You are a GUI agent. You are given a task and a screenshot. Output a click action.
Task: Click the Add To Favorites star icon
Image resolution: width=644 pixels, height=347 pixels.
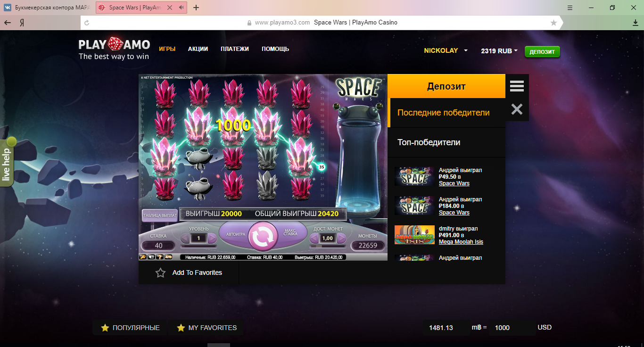160,273
